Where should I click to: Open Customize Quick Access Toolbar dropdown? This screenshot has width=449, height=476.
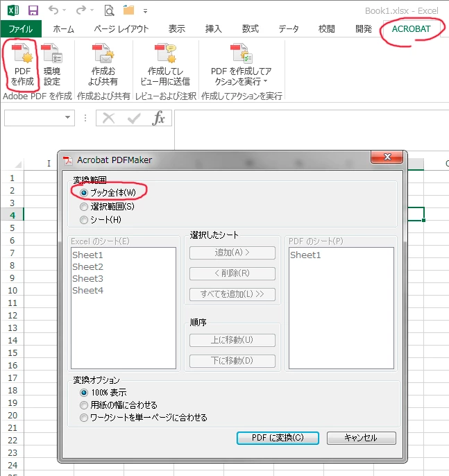tap(146, 11)
